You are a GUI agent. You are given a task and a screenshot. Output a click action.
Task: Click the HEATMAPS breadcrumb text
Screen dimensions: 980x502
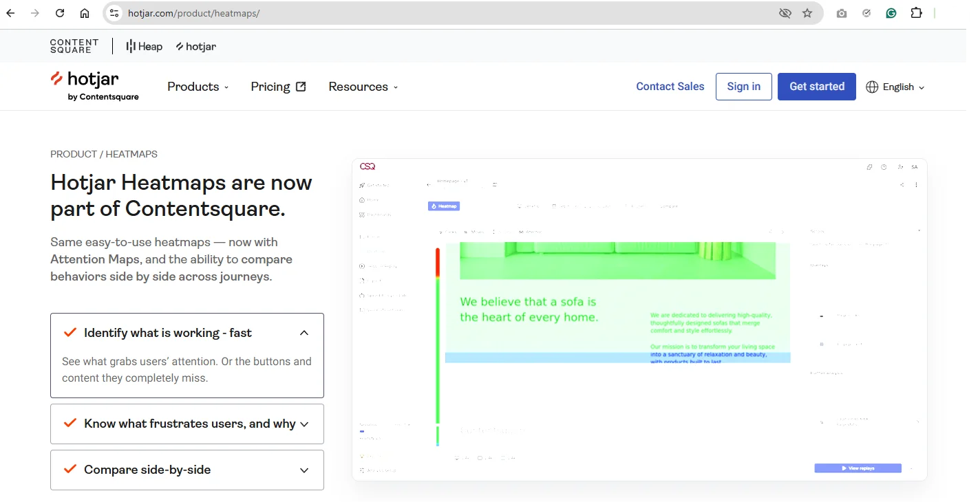coord(131,154)
